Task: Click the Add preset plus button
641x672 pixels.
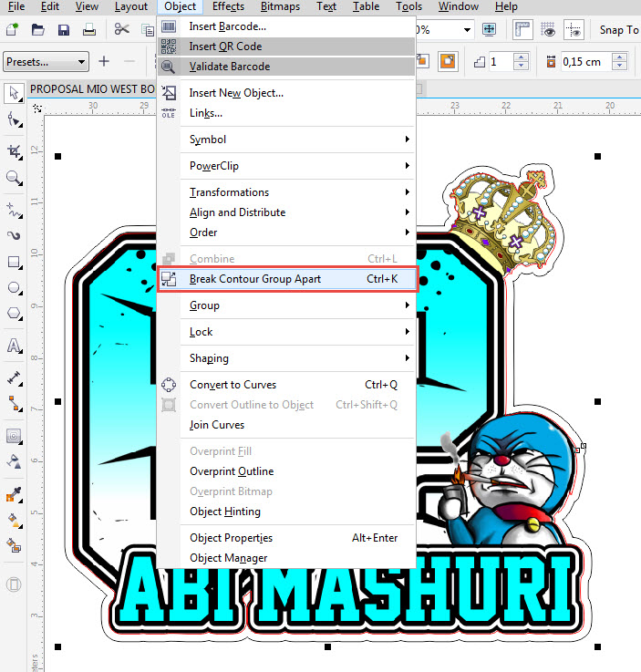Action: tap(104, 62)
